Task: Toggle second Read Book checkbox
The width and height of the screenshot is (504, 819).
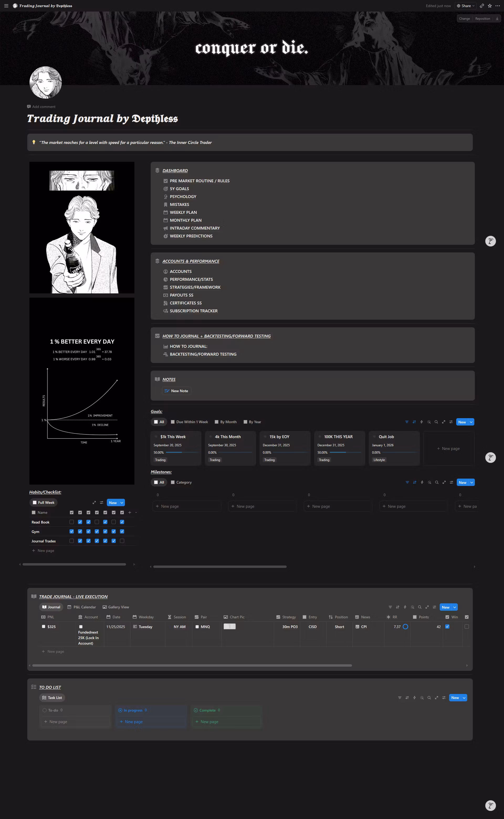Action: 80,522
